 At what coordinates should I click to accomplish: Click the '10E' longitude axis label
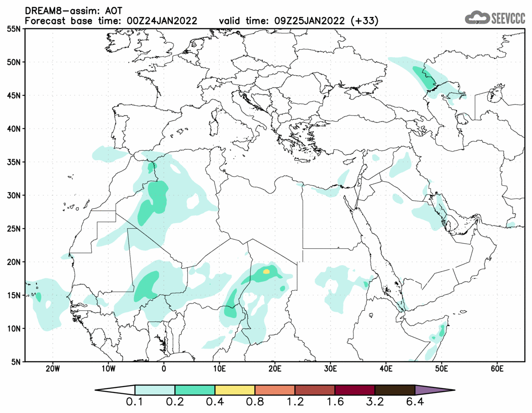pyautogui.click(x=220, y=369)
